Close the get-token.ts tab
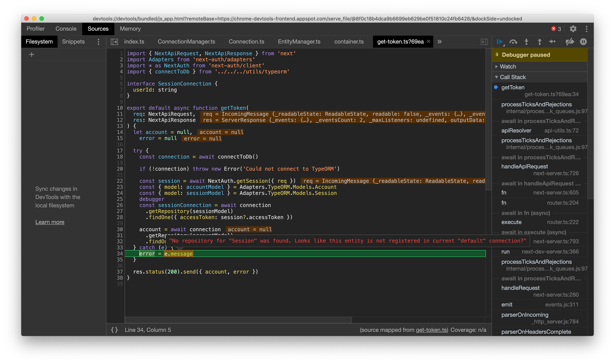 point(428,41)
